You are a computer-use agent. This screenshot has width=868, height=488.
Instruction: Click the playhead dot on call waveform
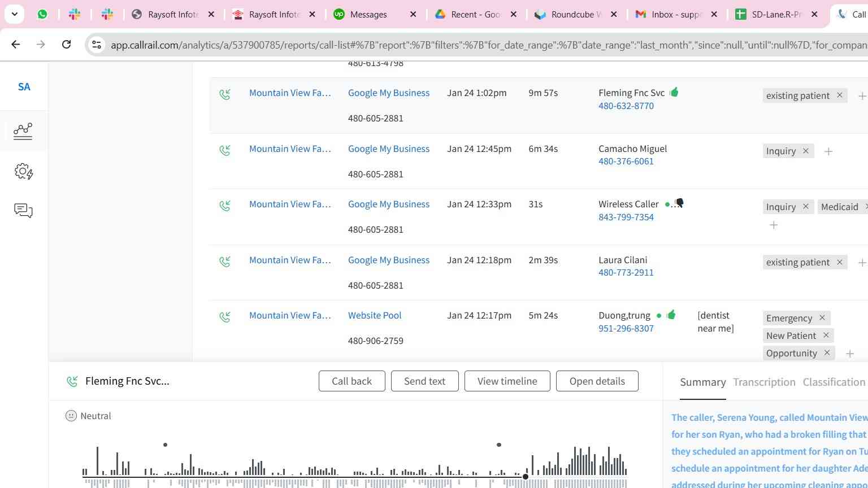526,477
